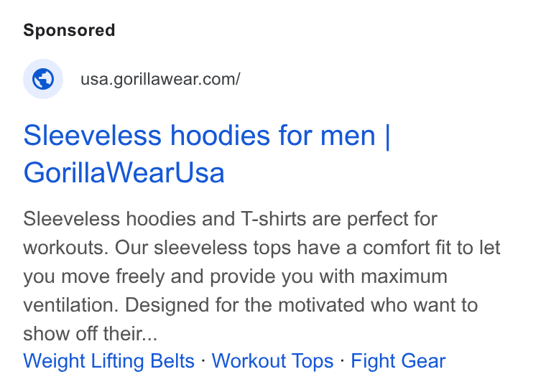This screenshot has width=546, height=392.
Task: Click the usa.gorillawear.com/ address text
Action: click(x=160, y=79)
